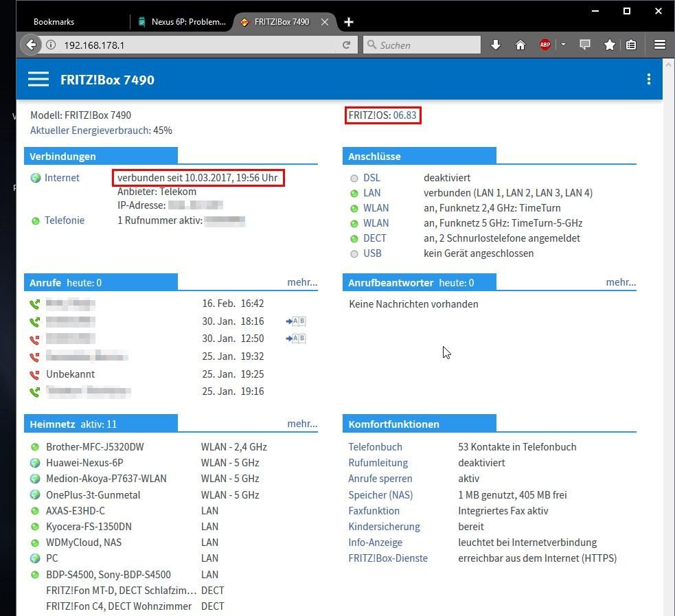Click the call icon for 30. Jan. 18:16
Image resolution: width=675 pixels, height=616 pixels.
(35, 322)
